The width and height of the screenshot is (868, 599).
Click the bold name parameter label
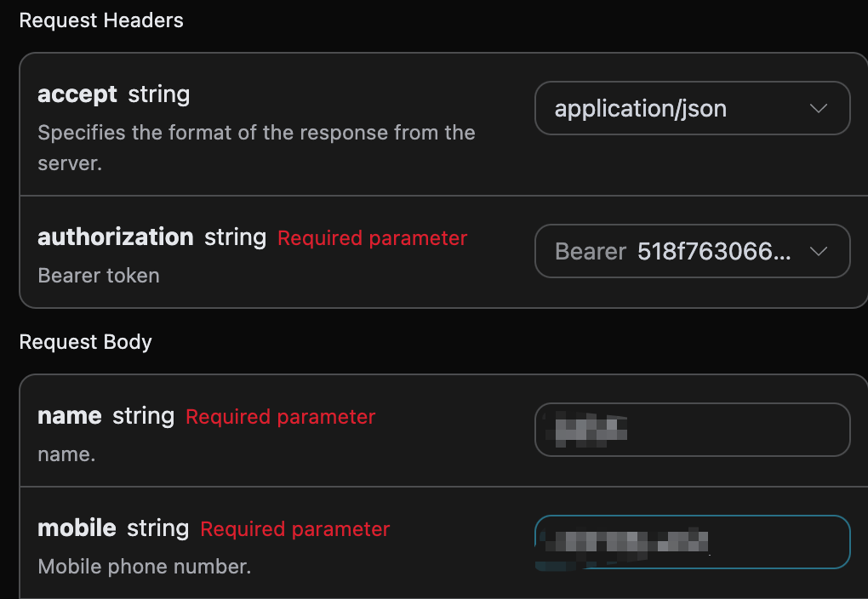coord(70,416)
